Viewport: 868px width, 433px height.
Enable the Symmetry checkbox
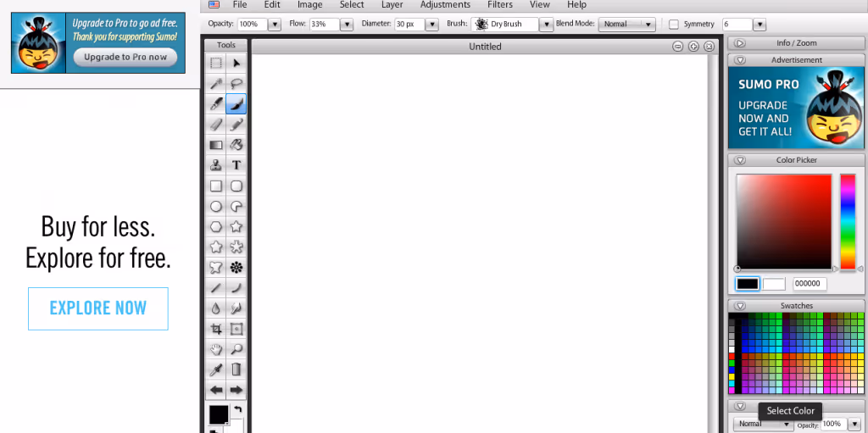coord(674,25)
